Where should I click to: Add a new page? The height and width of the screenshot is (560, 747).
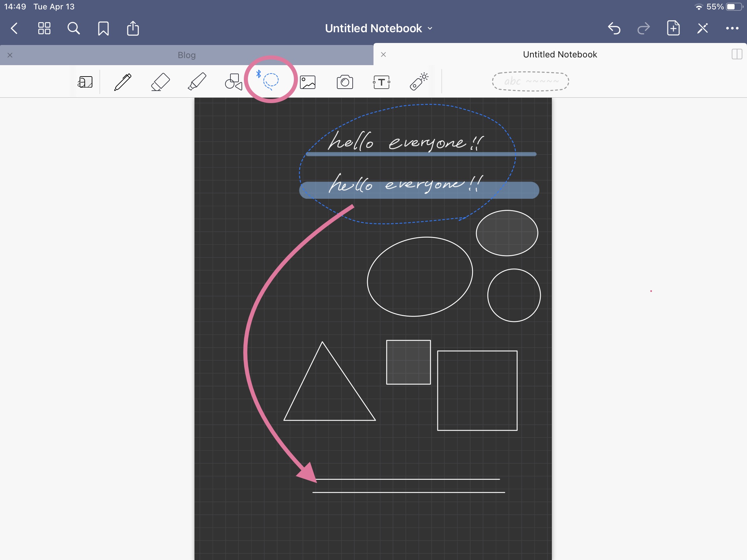coord(673,28)
